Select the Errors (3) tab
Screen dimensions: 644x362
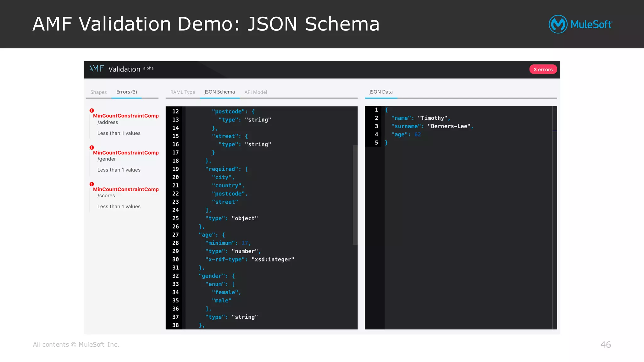(126, 92)
